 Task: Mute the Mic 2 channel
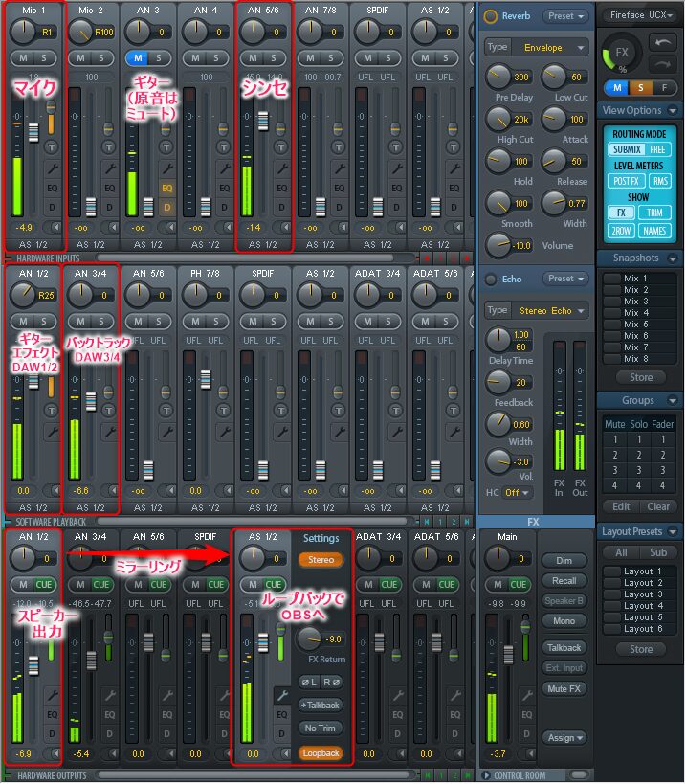(80, 58)
